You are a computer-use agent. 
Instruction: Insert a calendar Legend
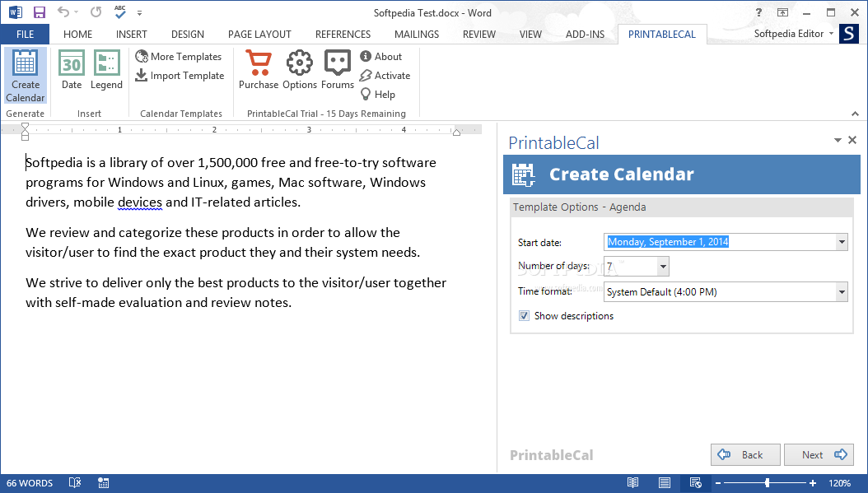pyautogui.click(x=106, y=70)
